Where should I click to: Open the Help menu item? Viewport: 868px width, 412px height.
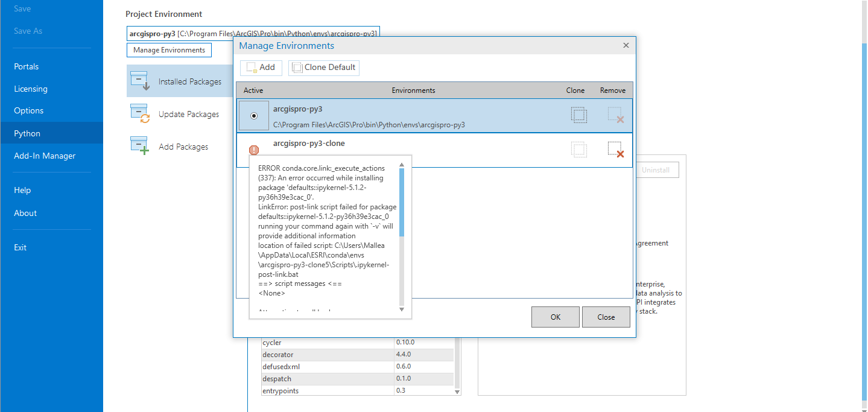coord(22,190)
